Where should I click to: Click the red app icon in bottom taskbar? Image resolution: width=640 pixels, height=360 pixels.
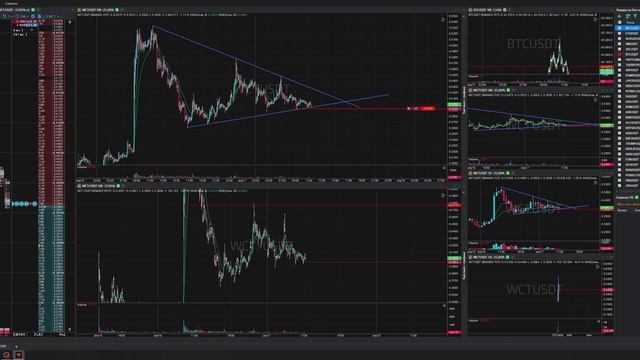tap(19, 355)
